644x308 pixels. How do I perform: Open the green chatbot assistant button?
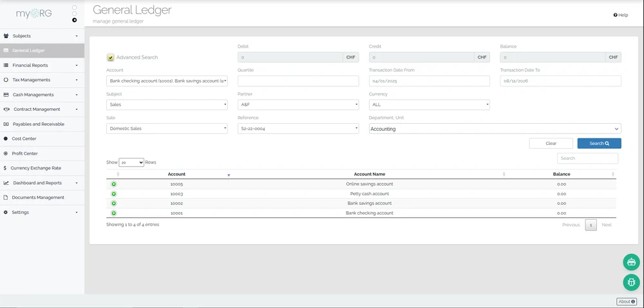coord(631,262)
